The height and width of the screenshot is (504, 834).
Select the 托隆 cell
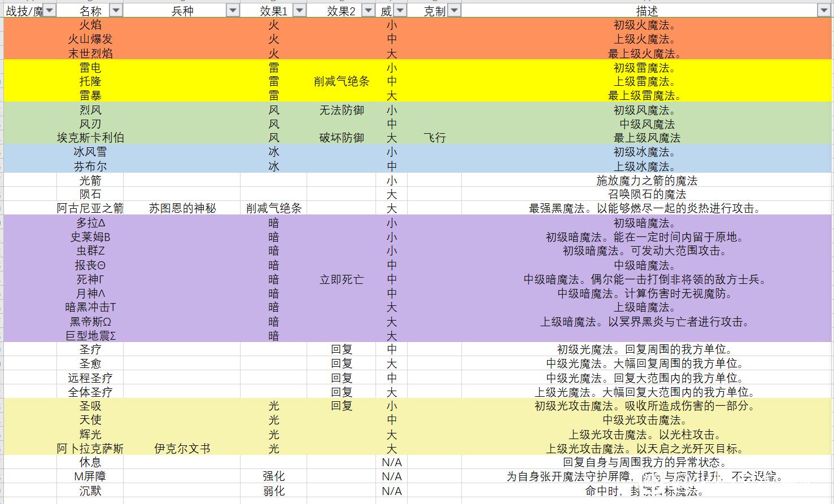[x=90, y=81]
